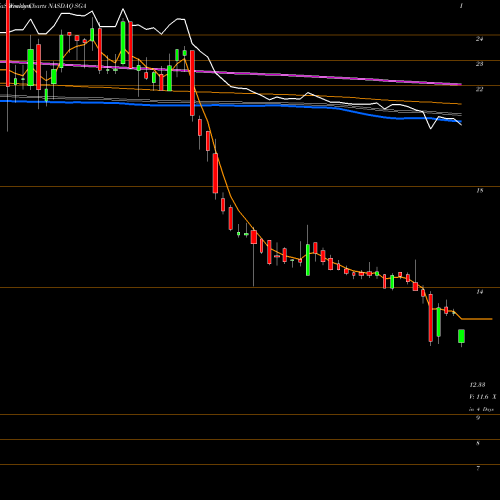Click the price axis label '9'
Screen dimensions: 500x500
click(478, 418)
